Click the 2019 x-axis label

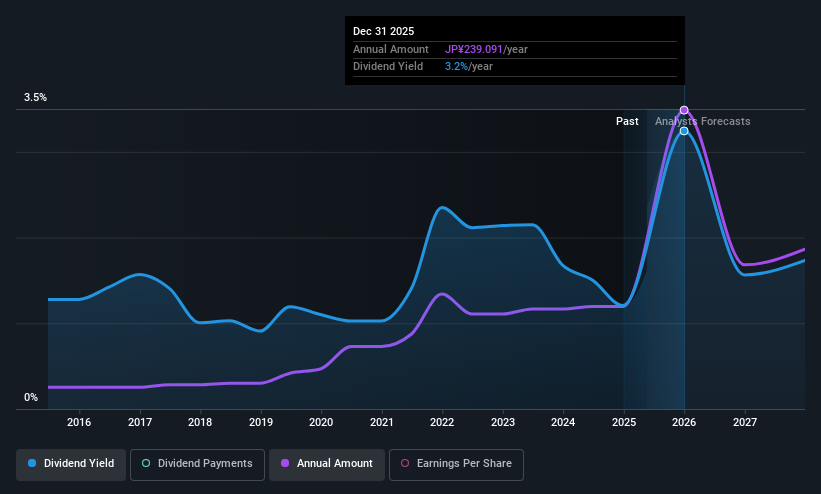pyautogui.click(x=261, y=422)
